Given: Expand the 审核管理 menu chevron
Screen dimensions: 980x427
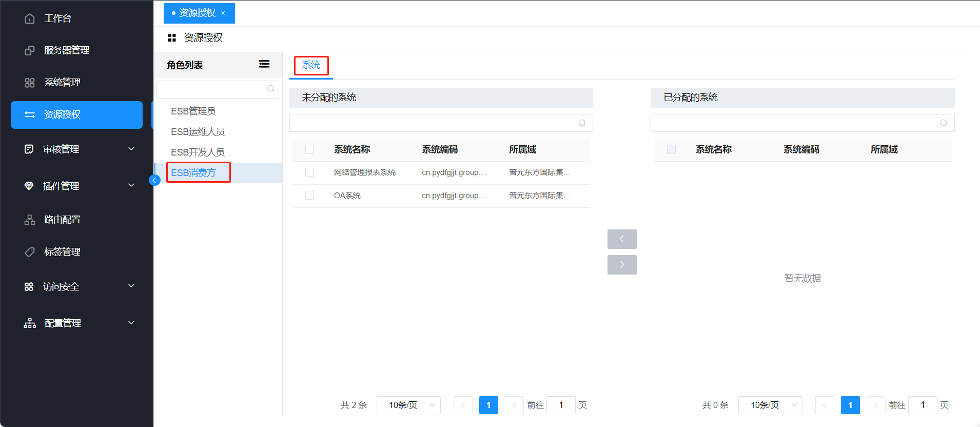Looking at the screenshot, I should [x=131, y=149].
